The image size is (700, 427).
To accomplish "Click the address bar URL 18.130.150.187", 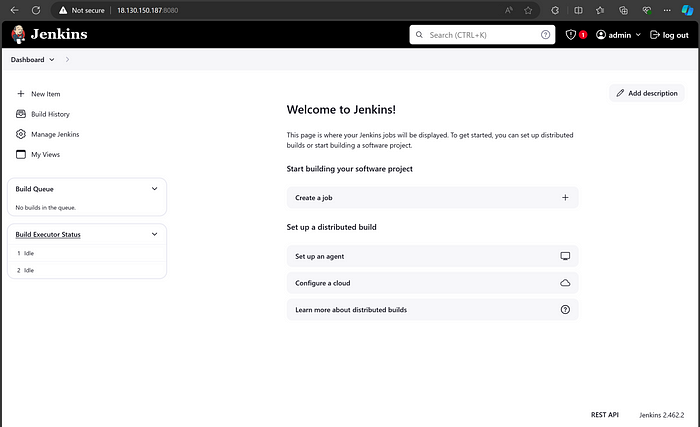I will click(147, 10).
